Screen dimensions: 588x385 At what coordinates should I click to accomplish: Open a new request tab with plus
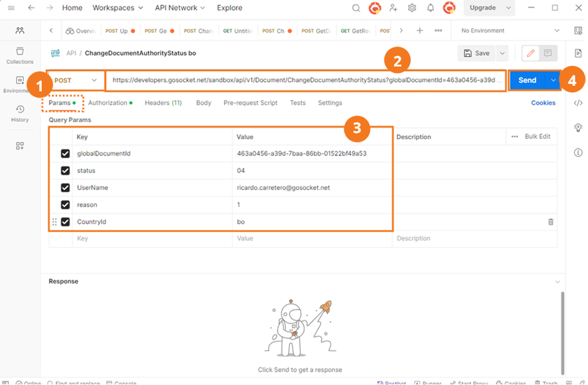pyautogui.click(x=420, y=31)
